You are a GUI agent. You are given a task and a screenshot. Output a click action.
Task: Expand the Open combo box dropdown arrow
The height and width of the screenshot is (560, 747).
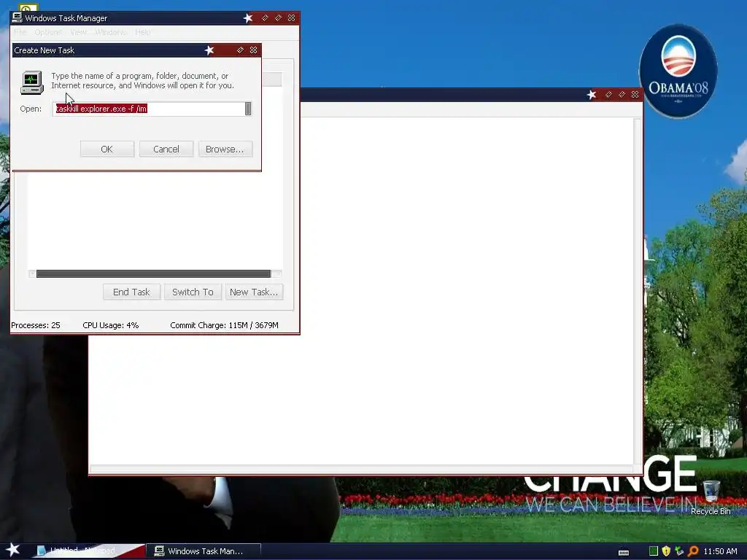click(248, 109)
